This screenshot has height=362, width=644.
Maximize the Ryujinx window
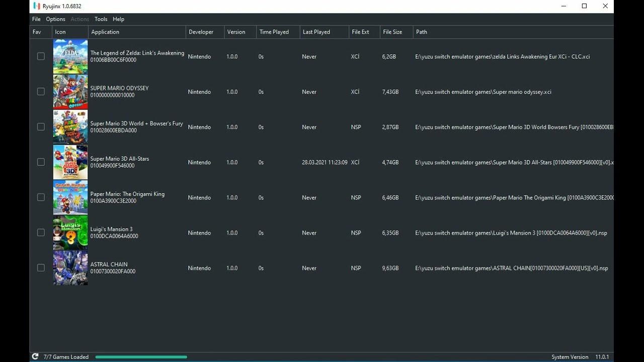point(584,6)
